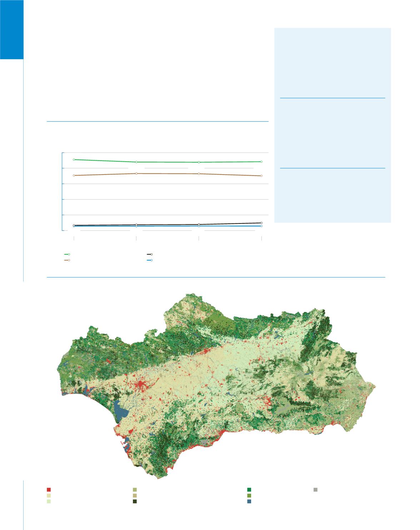
Task: Click the blue-gray map legend swatch
Action: (x=249, y=501)
